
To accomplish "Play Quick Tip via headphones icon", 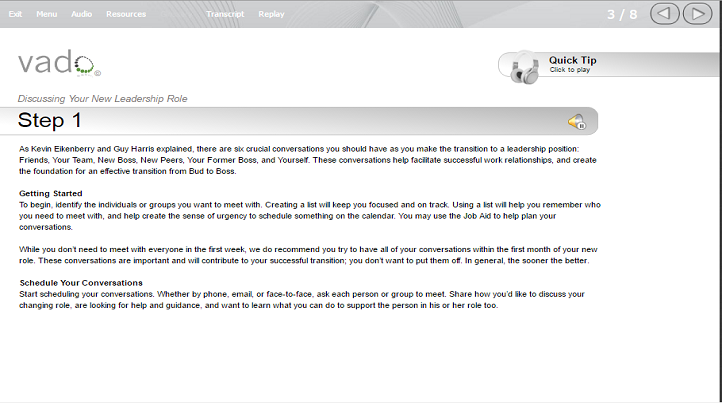I will coord(524,69).
